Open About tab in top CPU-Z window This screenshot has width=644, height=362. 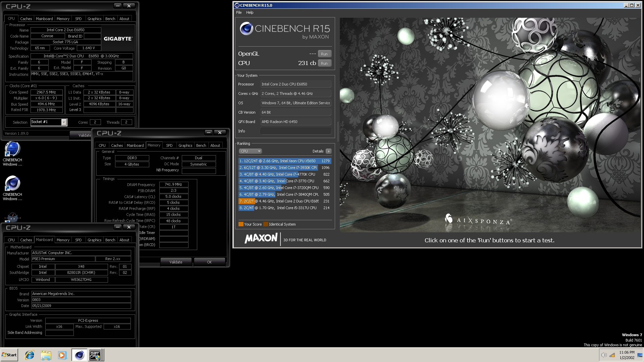pyautogui.click(x=124, y=19)
